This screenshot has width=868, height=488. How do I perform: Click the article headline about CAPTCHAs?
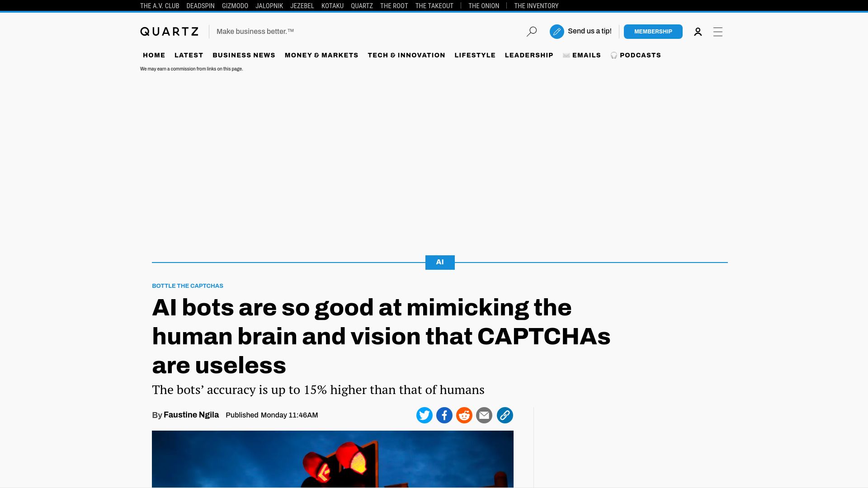(381, 337)
